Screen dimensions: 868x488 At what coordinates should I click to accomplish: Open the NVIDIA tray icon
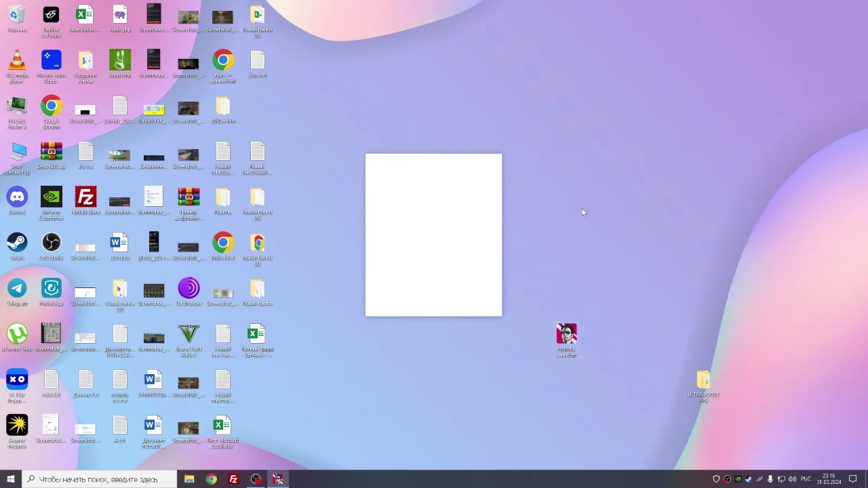(738, 479)
